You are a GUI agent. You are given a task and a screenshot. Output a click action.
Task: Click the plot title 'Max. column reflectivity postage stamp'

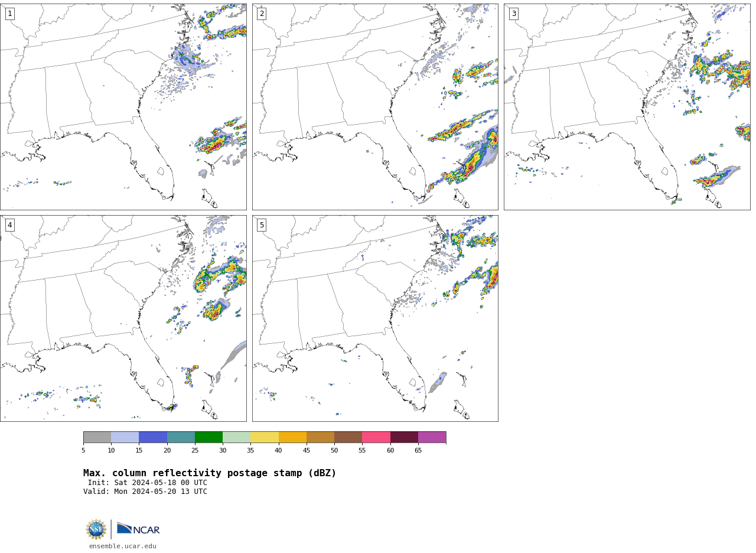point(210,473)
